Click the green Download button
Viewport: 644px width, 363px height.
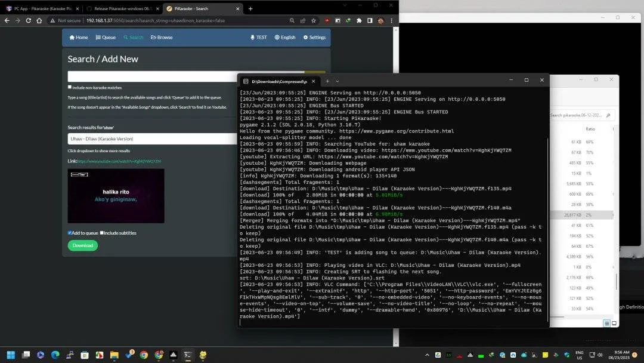tap(82, 245)
